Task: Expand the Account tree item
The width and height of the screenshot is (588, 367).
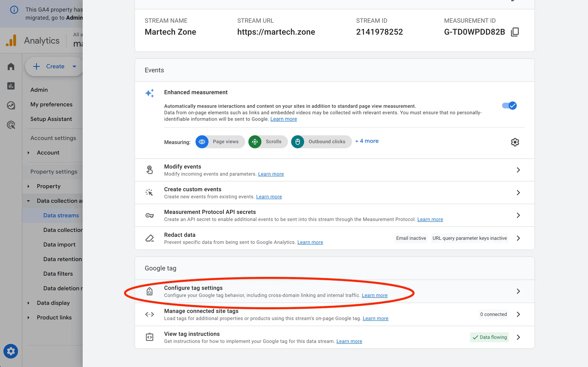Action: pyautogui.click(x=28, y=153)
